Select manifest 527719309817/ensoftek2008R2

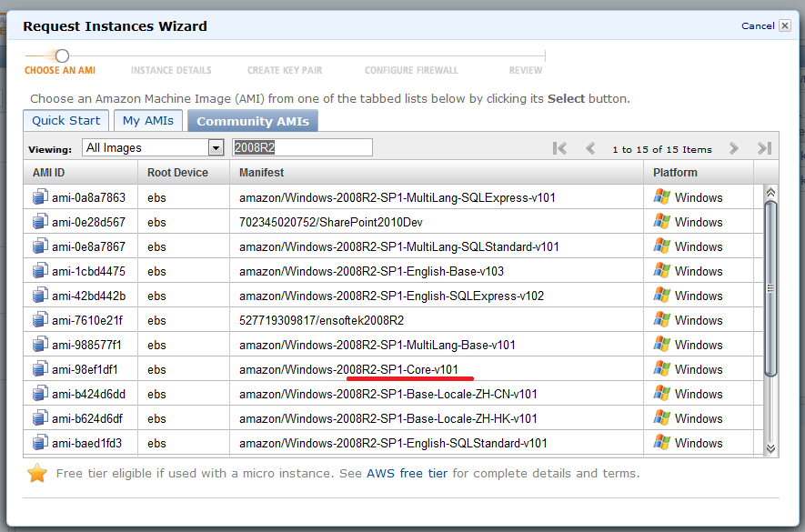(x=321, y=320)
